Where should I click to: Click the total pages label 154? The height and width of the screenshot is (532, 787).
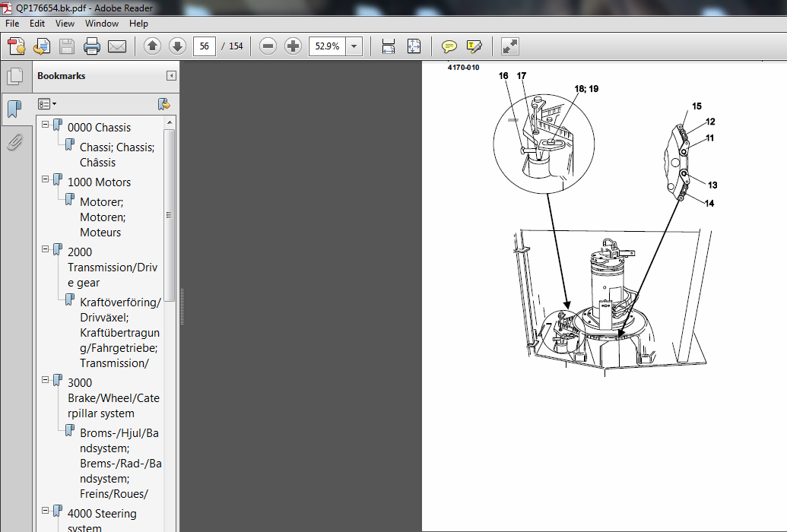(236, 46)
